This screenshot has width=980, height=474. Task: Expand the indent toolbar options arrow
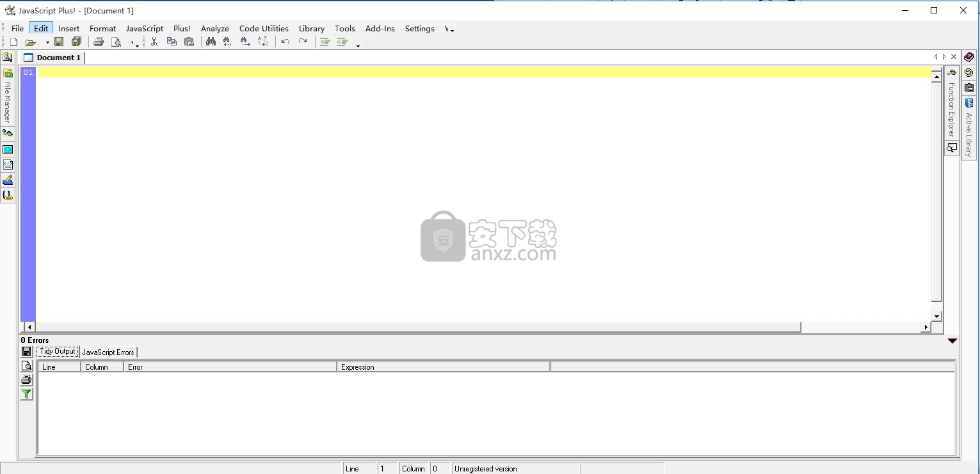358,45
